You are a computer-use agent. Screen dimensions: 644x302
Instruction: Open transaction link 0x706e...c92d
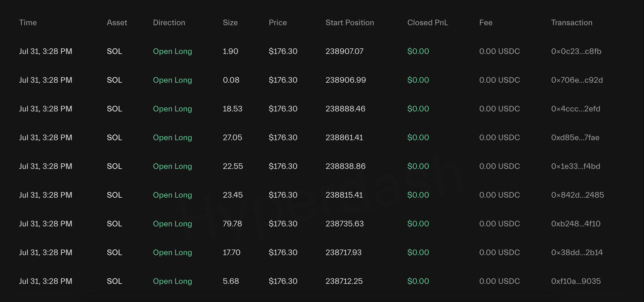(x=577, y=80)
